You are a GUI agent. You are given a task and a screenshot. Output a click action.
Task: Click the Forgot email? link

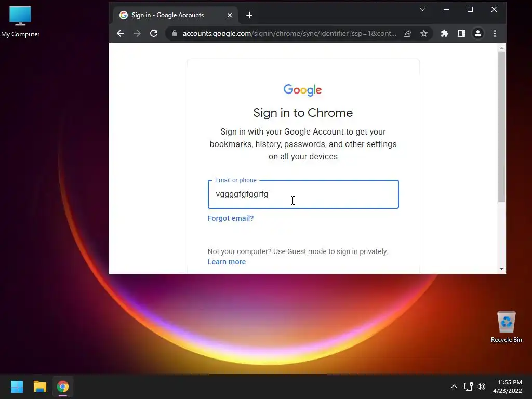pyautogui.click(x=230, y=218)
